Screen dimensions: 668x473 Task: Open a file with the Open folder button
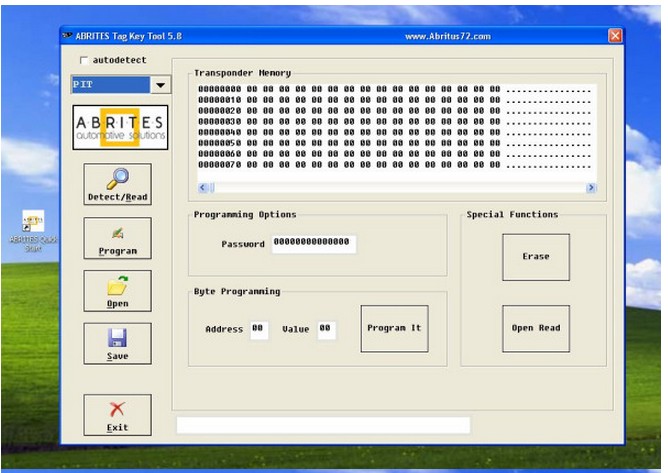pos(118,291)
